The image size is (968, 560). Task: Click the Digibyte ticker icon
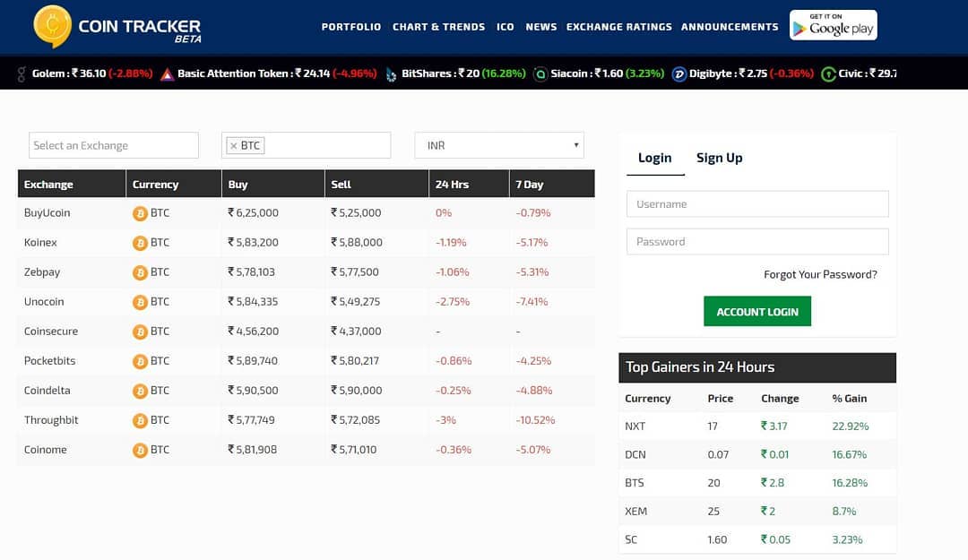point(679,74)
